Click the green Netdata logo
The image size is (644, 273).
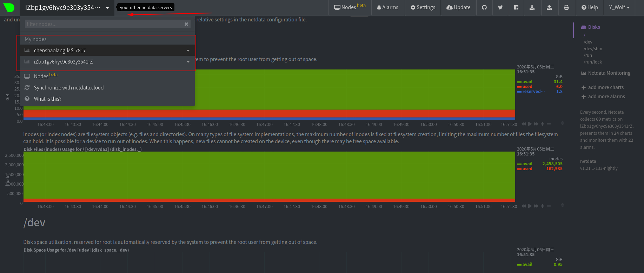click(x=9, y=7)
